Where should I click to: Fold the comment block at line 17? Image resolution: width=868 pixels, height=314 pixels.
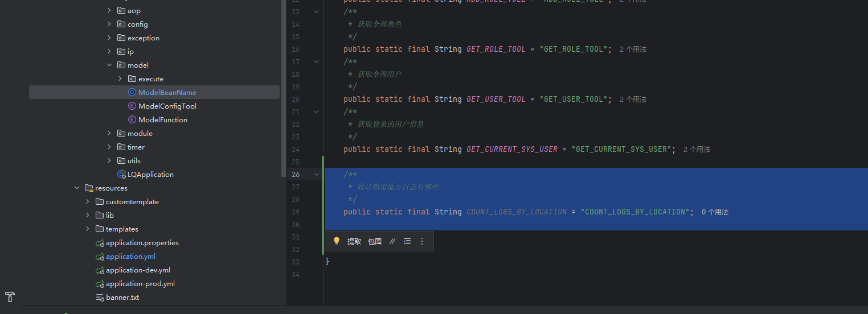(317, 62)
